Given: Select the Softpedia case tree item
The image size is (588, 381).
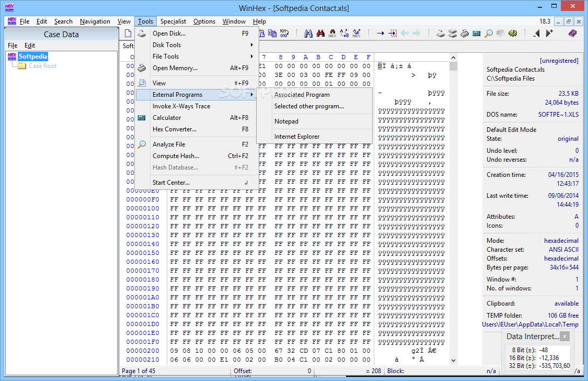Looking at the screenshot, I should [33, 57].
